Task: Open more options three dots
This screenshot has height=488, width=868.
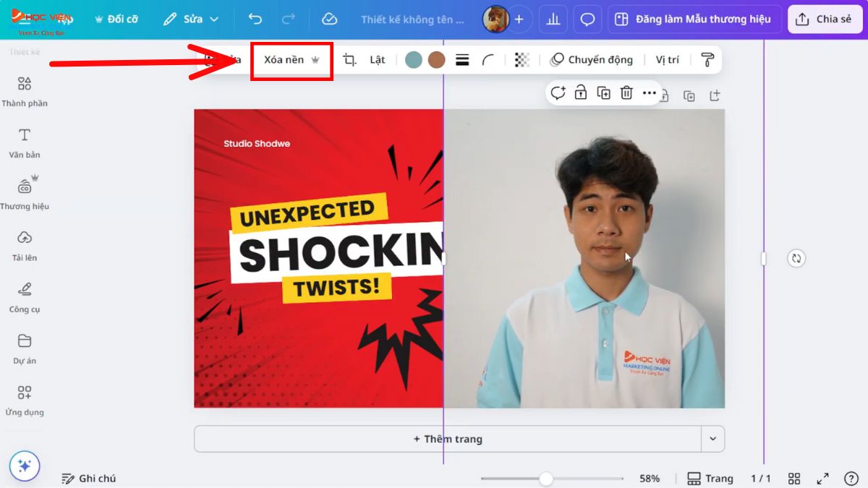Action: (x=649, y=93)
